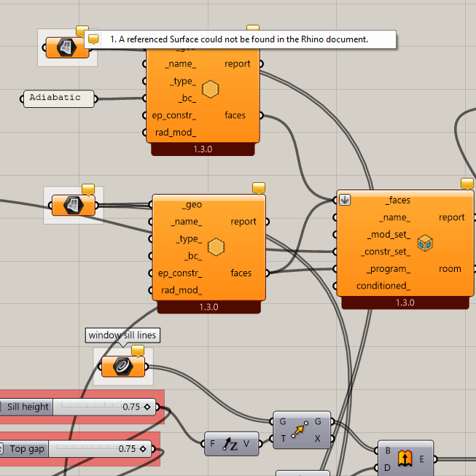
Task: Click rad_mod_ input on lower HB Face component
Action: tap(182, 291)
